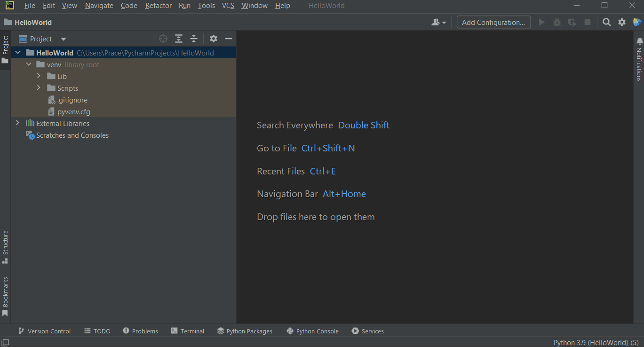The height and width of the screenshot is (347, 644).
Task: Open the Window menu
Action: tap(254, 6)
